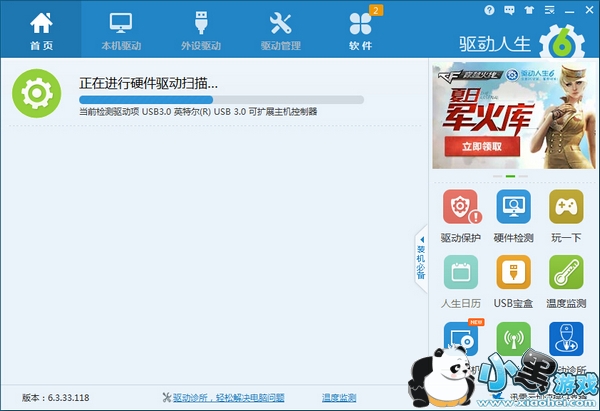
Task: Collapse the 装机必备 side panel
Action: (x=421, y=259)
